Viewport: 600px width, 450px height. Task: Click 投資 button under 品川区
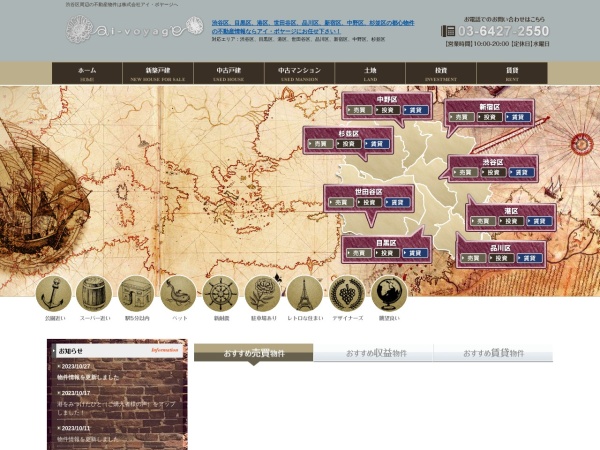click(502, 258)
